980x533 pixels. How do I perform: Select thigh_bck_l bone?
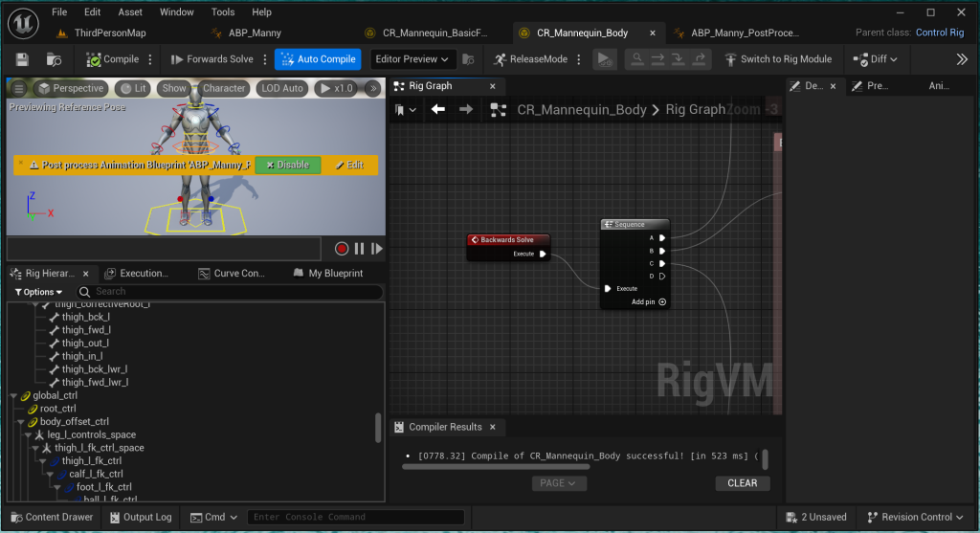(x=85, y=317)
